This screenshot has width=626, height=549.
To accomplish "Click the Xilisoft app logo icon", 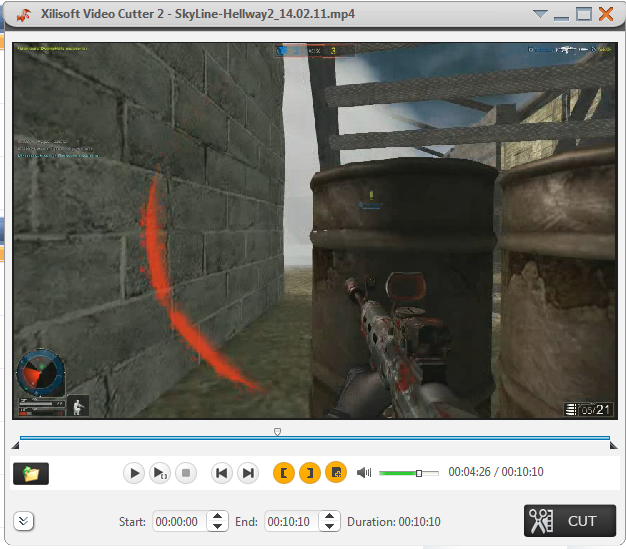I will coord(24,15).
